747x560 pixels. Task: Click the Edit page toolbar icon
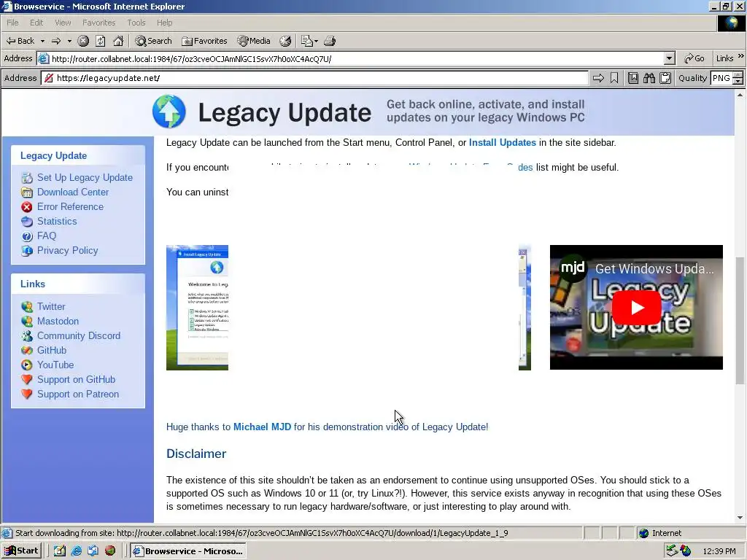click(x=307, y=41)
